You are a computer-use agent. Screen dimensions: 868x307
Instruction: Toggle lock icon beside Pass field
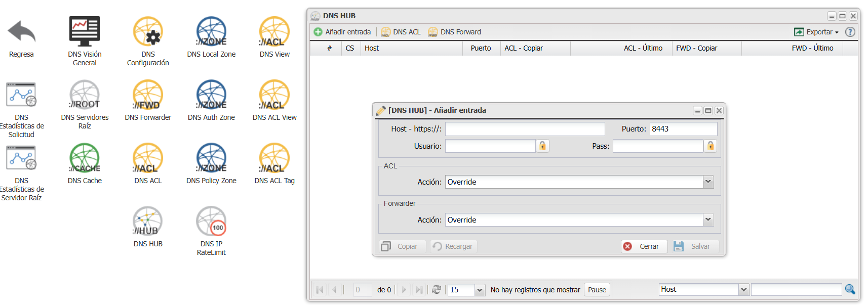[x=711, y=146]
